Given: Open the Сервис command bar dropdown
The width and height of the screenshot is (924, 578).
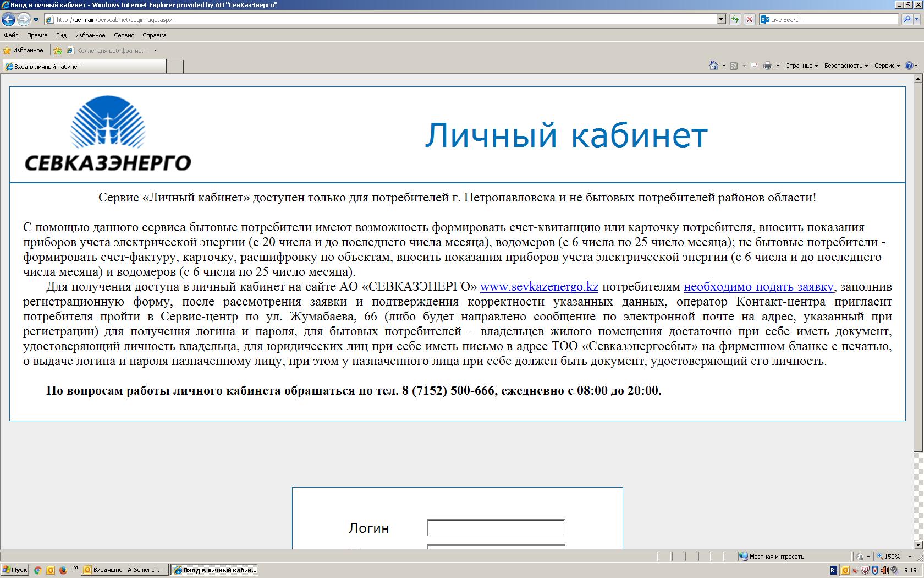Looking at the screenshot, I should (887, 66).
